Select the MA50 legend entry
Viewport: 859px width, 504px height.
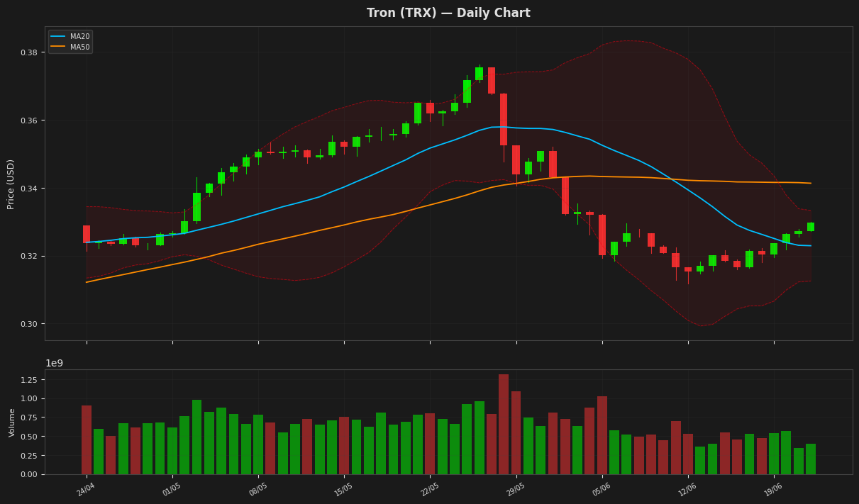(x=70, y=47)
